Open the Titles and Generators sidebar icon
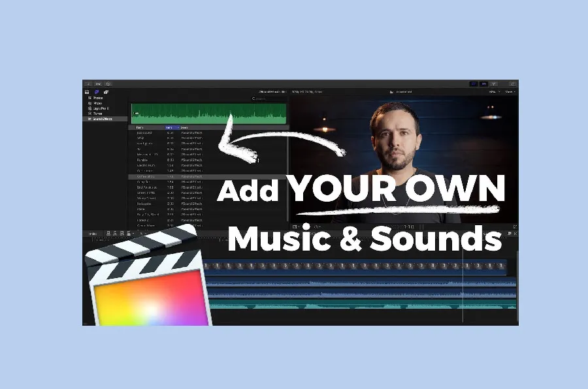 click(x=106, y=92)
